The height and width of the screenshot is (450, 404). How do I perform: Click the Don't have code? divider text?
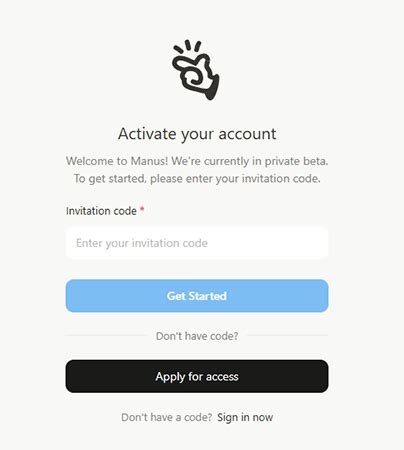[x=197, y=336]
